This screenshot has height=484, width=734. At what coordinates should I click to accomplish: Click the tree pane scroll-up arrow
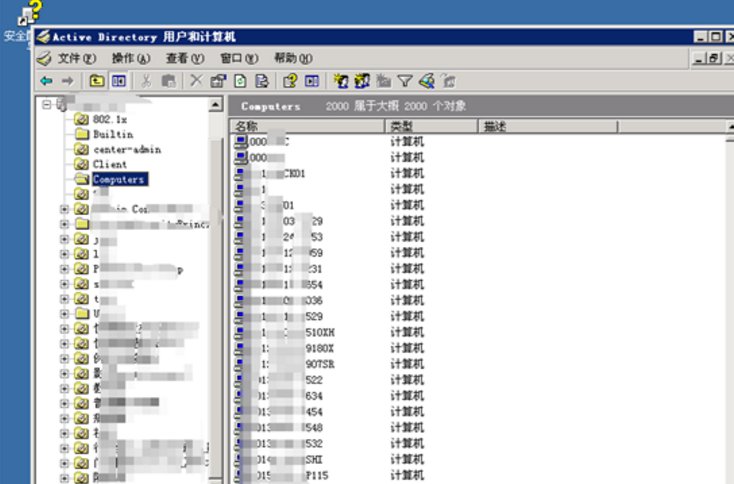215,104
